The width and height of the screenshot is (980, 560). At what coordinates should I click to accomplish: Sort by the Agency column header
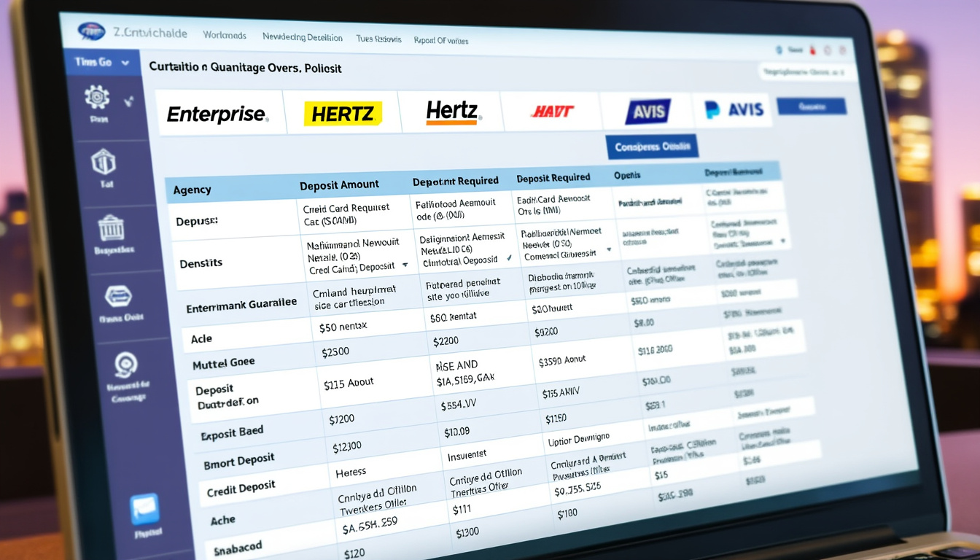point(192,190)
